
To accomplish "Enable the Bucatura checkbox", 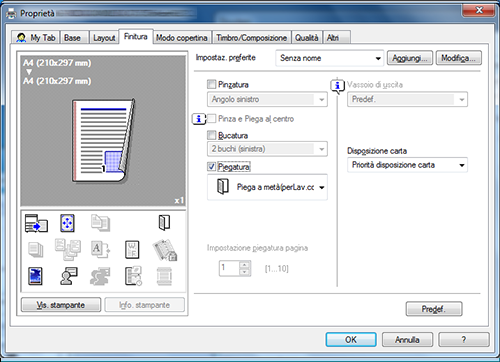I will coord(211,135).
